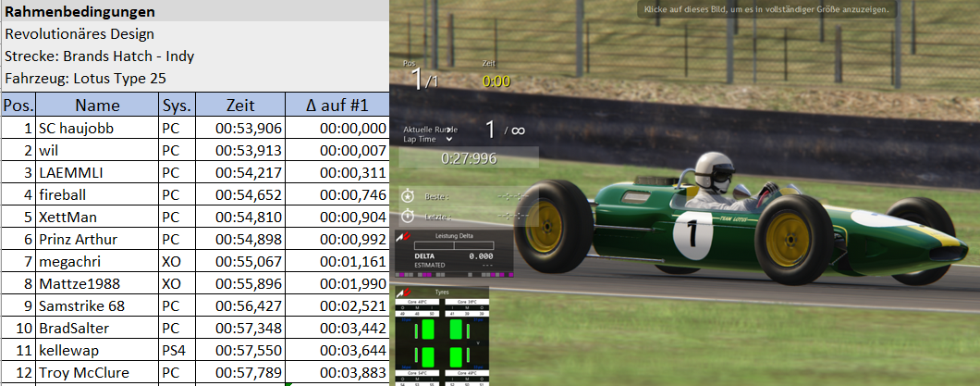
Task: Click the delta cell 00:00,311
Action: (x=337, y=173)
